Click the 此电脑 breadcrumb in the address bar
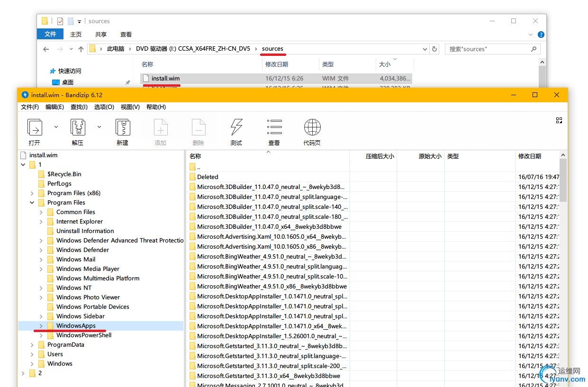This screenshot has height=387, width=588. [116, 49]
